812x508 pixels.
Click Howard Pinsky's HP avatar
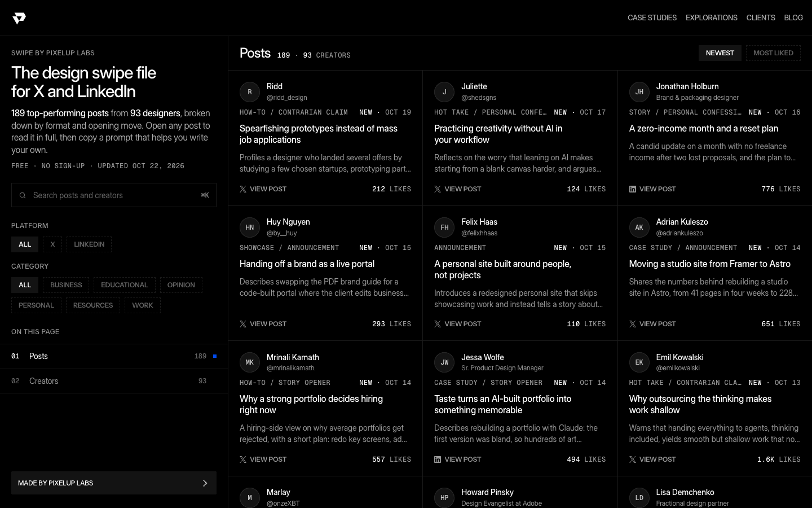444,498
